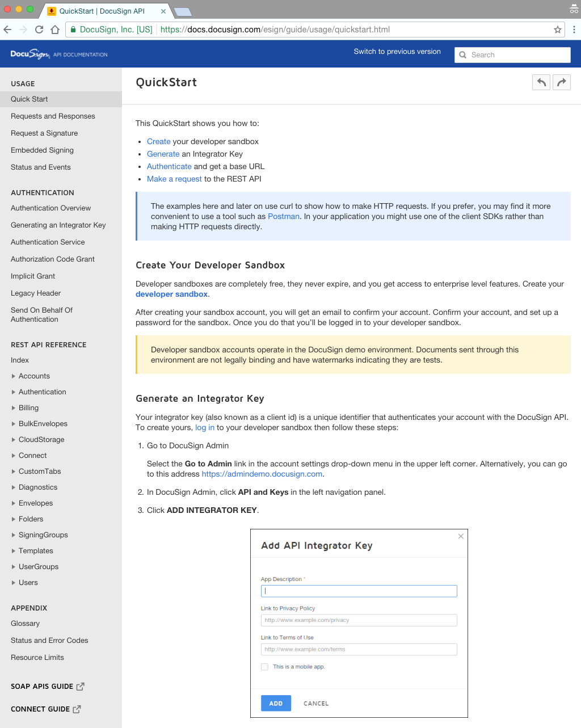Bookmark the page using the star icon
Image resolution: width=581 pixels, height=728 pixels.
[x=557, y=29]
